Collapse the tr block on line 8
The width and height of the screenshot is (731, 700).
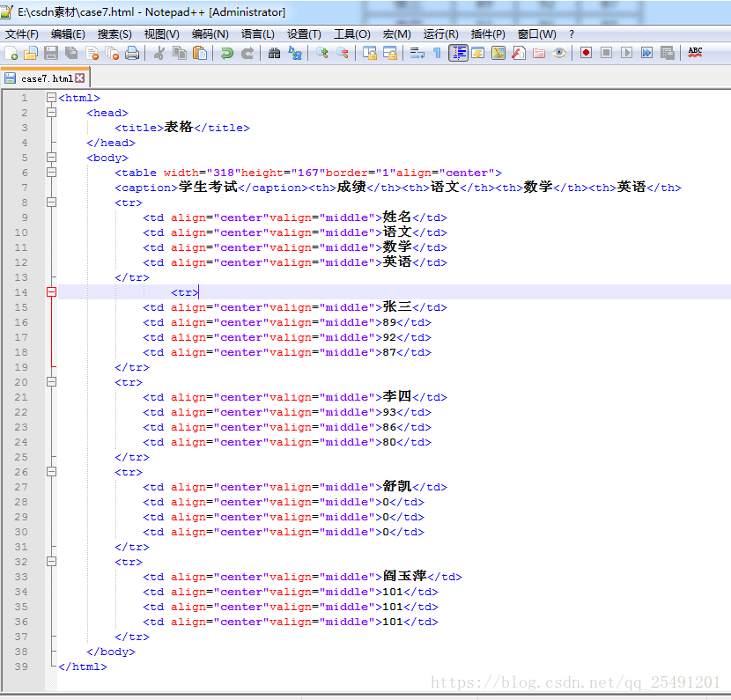(x=51, y=203)
